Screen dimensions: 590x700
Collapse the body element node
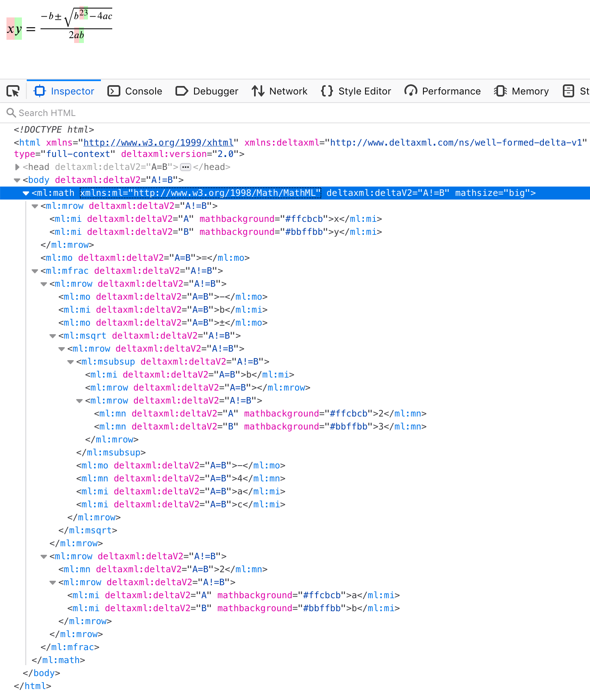click(17, 180)
